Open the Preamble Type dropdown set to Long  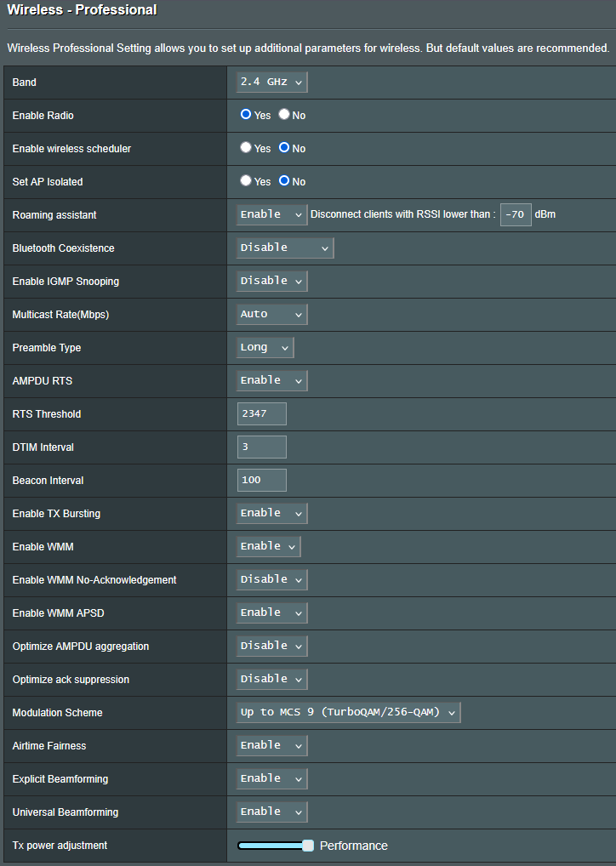(x=265, y=347)
